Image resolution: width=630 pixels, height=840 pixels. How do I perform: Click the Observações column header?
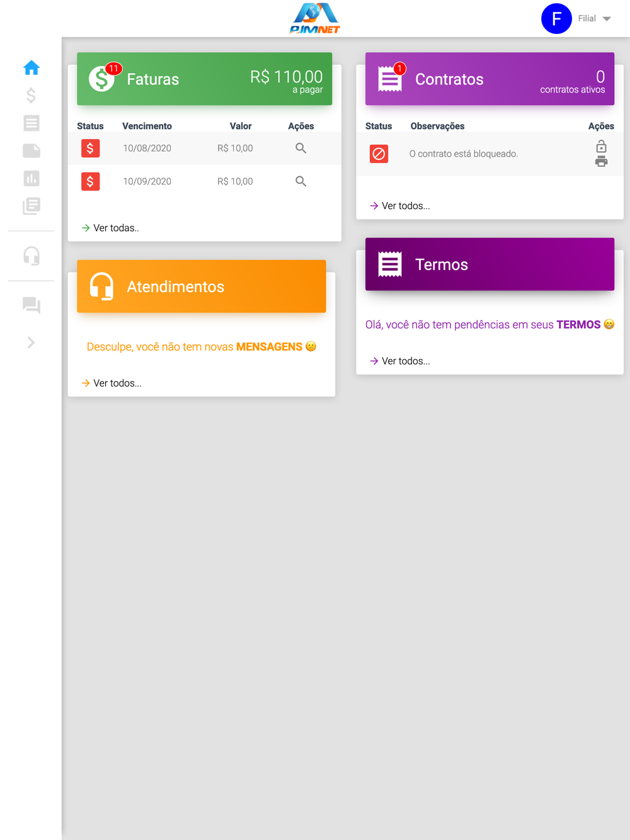coord(437,126)
